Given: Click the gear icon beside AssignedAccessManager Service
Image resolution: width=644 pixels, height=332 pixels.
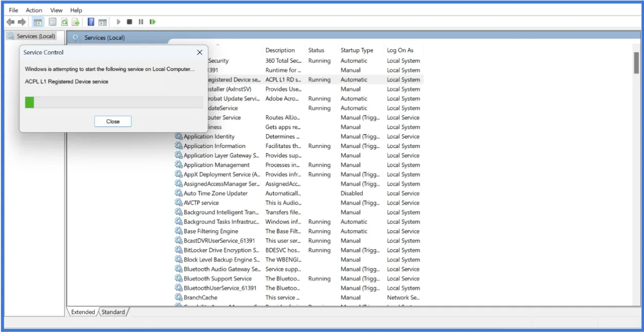Looking at the screenshot, I should tap(179, 184).
